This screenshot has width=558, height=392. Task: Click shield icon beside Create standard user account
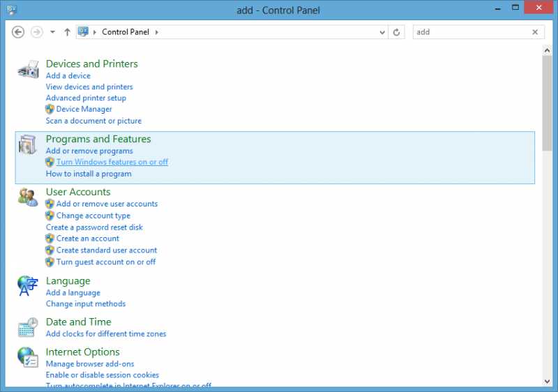tap(50, 250)
